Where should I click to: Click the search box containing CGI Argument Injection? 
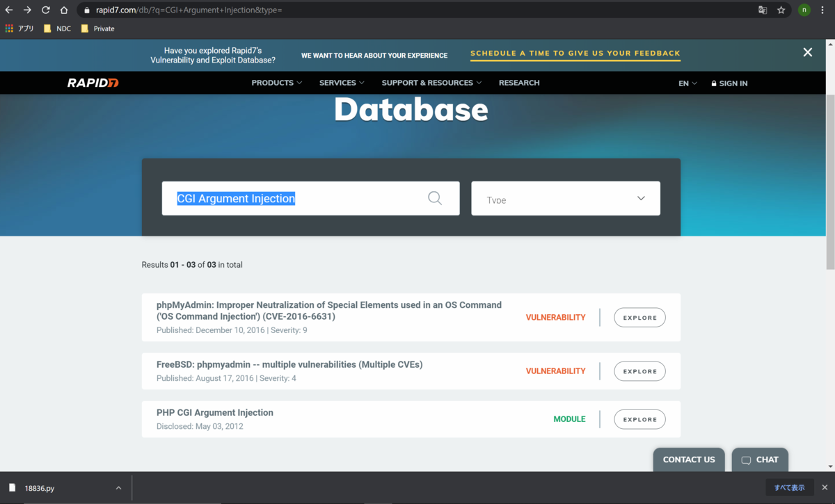point(310,198)
